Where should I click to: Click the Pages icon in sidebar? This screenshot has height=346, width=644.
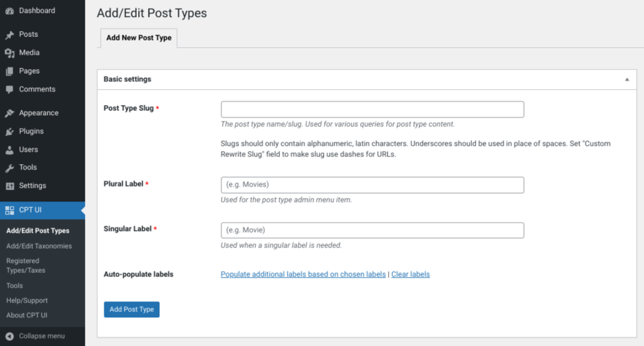point(9,71)
